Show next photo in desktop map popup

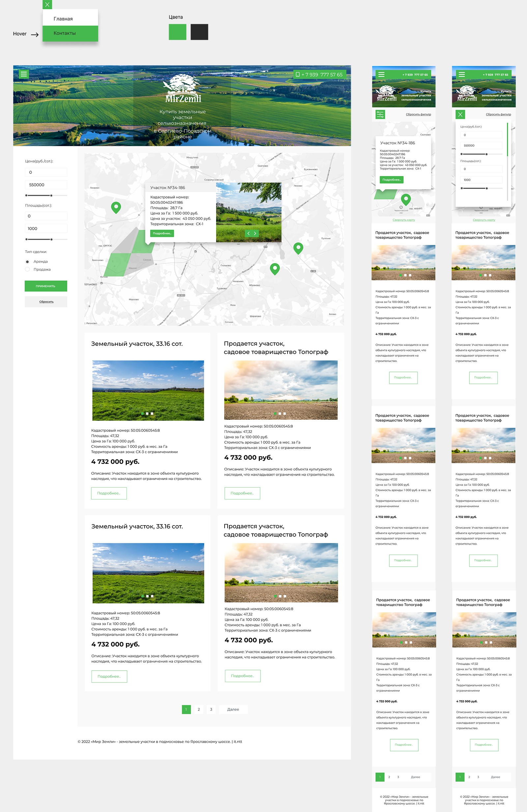click(255, 233)
